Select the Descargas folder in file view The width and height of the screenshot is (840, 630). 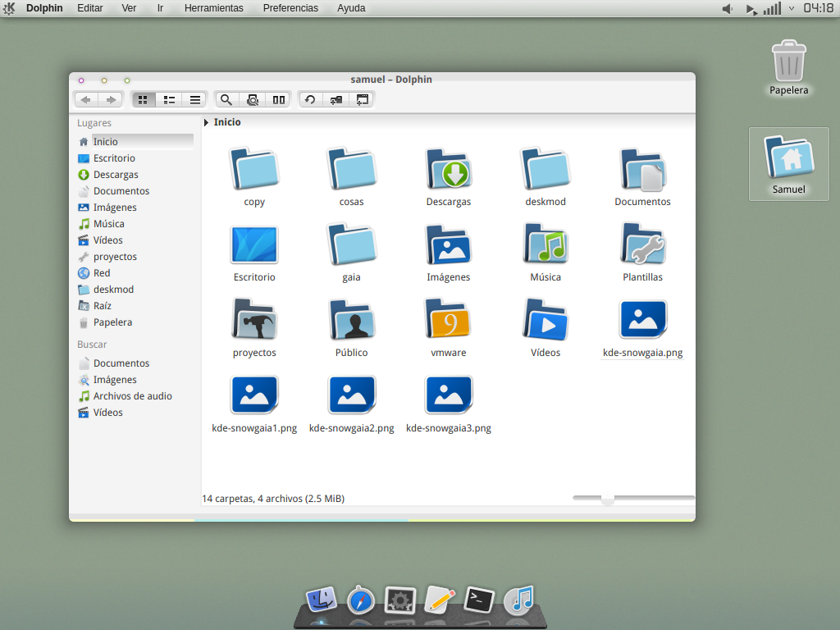(x=449, y=169)
